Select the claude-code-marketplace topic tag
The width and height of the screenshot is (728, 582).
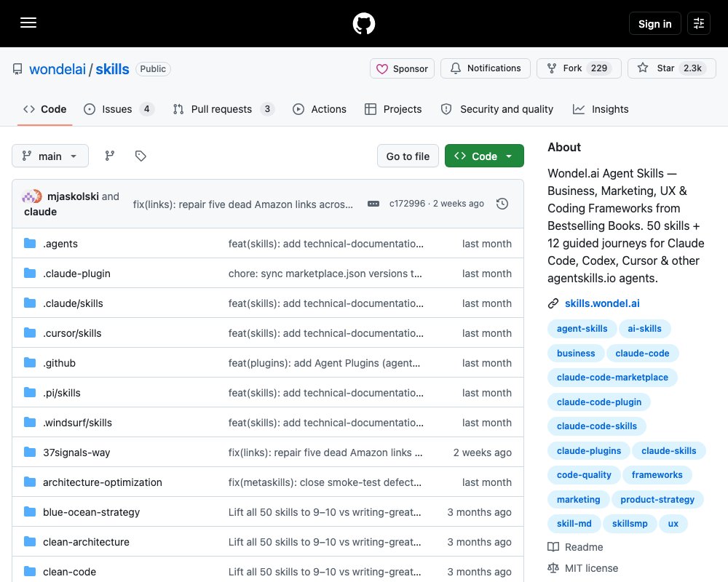(x=612, y=378)
